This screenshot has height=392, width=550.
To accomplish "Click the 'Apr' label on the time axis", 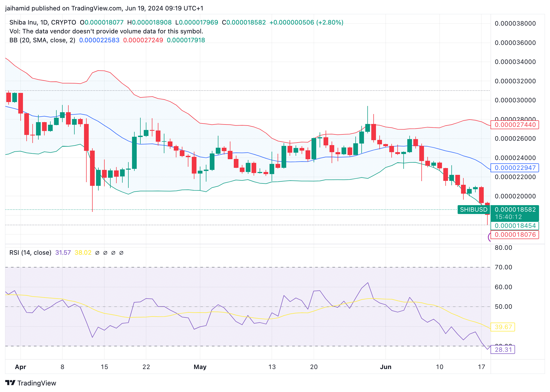I will [x=21, y=367].
